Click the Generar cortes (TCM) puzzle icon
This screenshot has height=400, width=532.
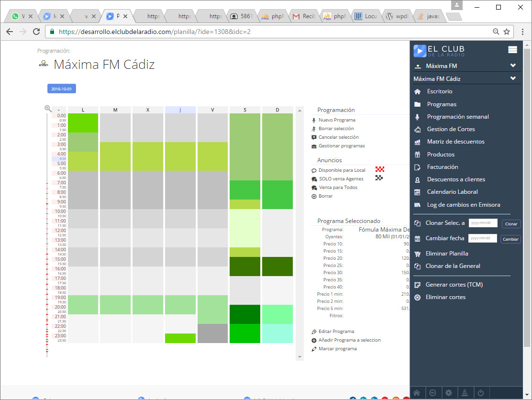tap(417, 285)
